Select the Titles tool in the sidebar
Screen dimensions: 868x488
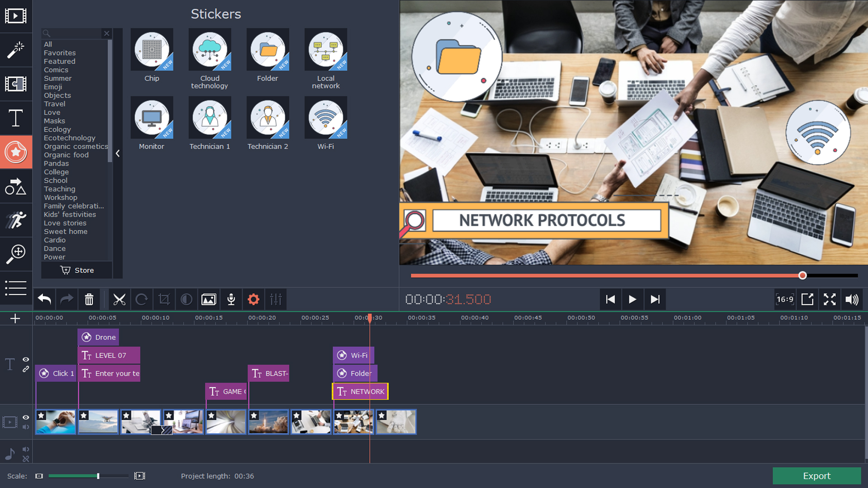coord(16,118)
